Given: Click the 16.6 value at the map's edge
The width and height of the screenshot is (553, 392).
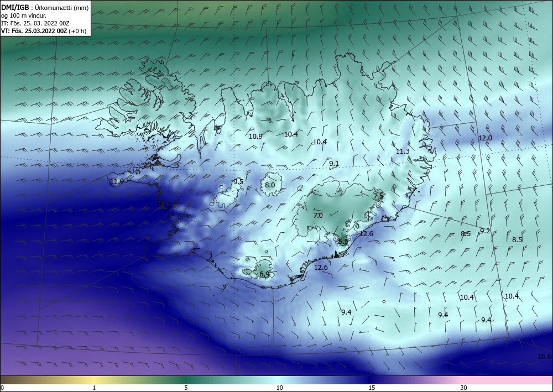Looking at the screenshot, I should [544, 357].
